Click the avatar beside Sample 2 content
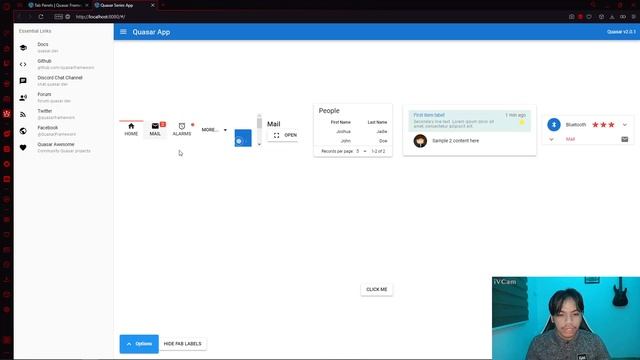 (x=420, y=141)
